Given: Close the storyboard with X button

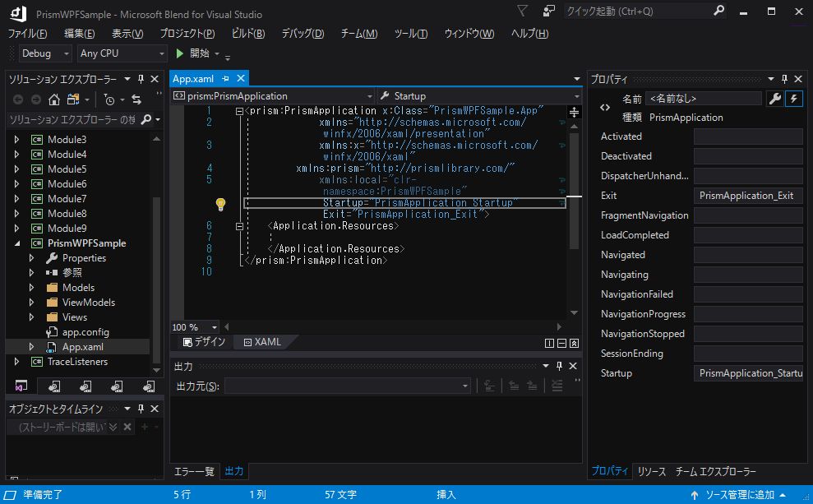Looking at the screenshot, I should 127,427.
